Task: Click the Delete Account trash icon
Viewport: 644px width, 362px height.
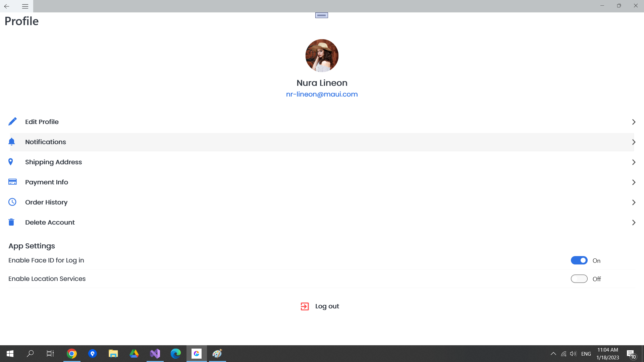Action: [x=11, y=222]
